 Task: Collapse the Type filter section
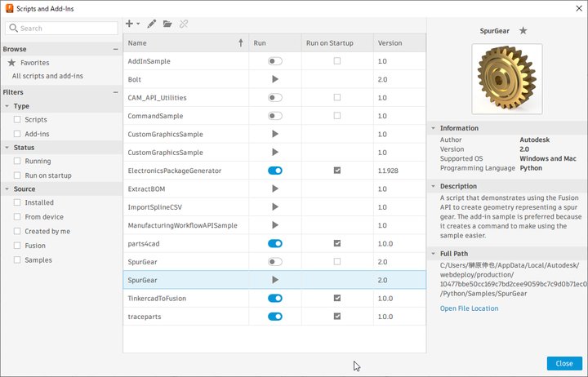point(7,106)
